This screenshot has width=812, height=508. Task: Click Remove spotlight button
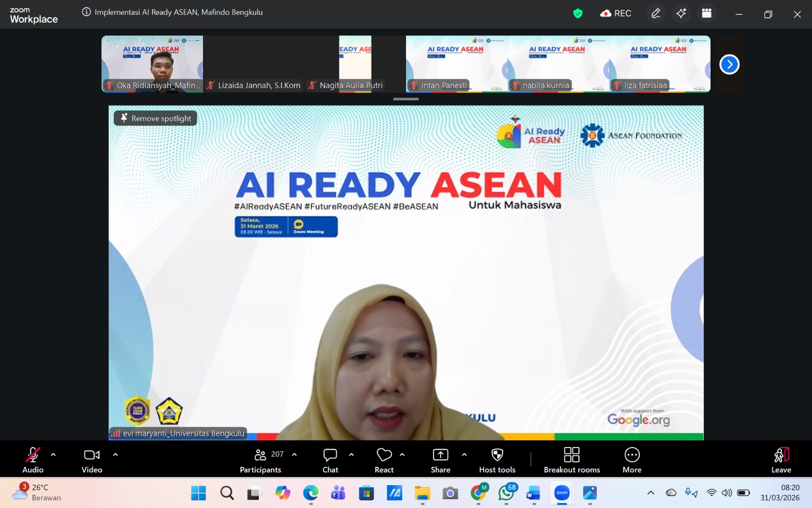point(156,118)
